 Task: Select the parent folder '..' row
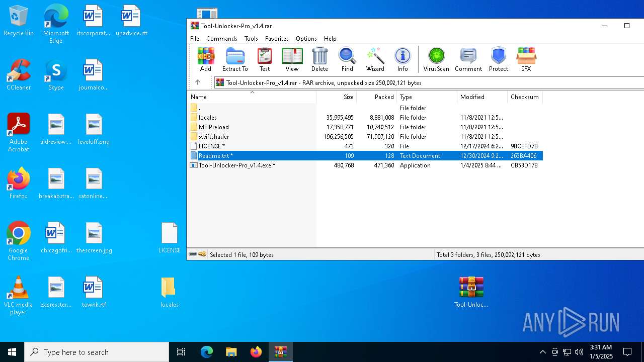pyautogui.click(x=365, y=108)
